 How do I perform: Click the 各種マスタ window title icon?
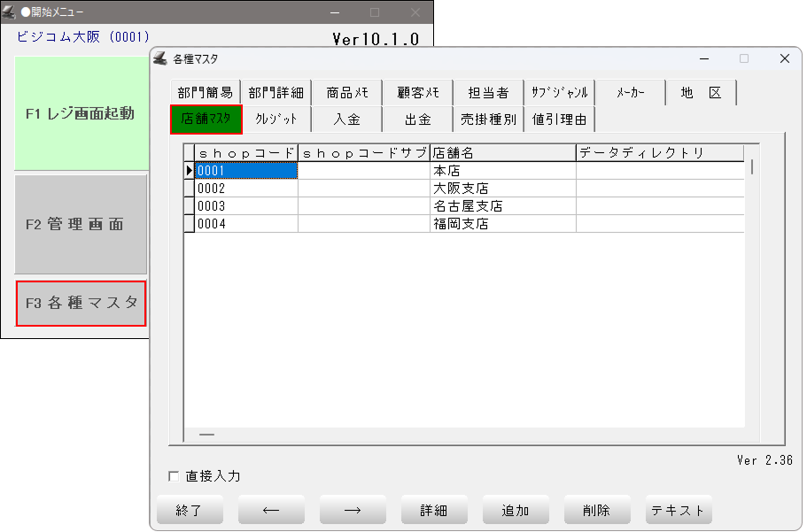160,59
